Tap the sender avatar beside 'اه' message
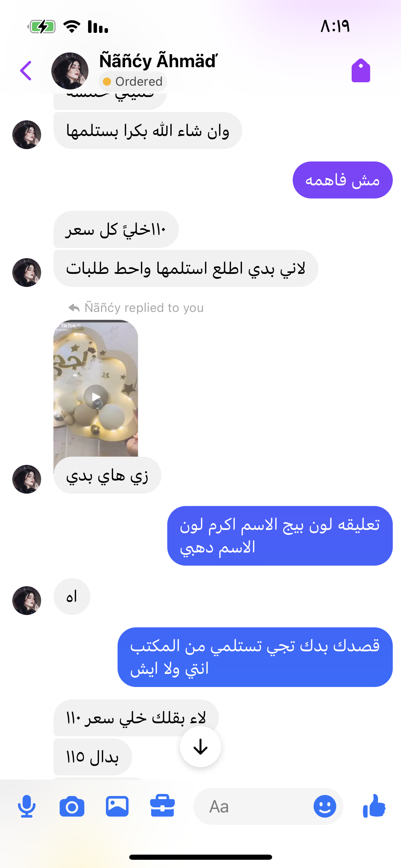 click(x=27, y=601)
